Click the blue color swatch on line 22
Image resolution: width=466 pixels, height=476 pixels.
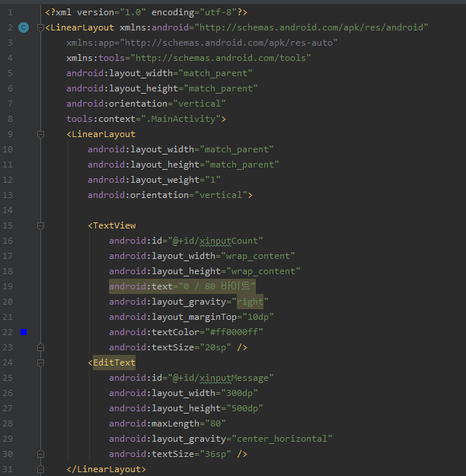tap(24, 332)
